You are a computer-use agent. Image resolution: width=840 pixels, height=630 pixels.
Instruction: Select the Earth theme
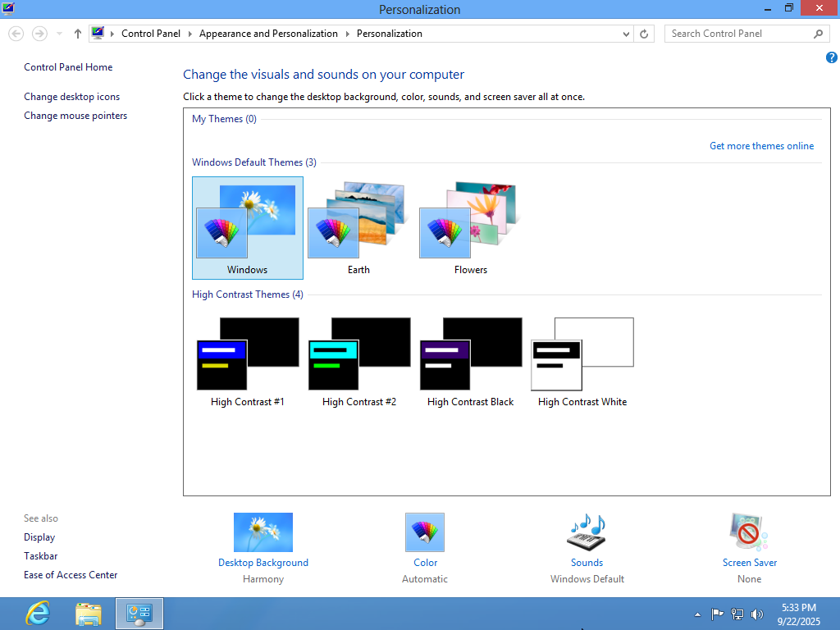(358, 227)
